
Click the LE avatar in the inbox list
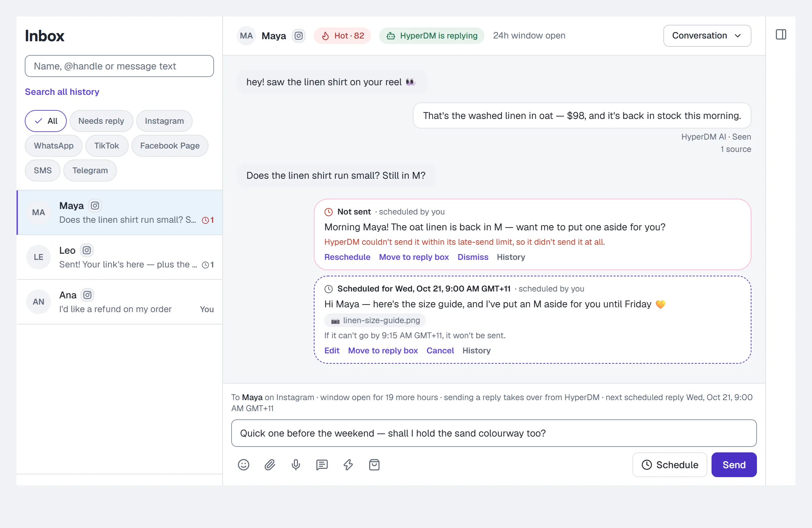(39, 257)
